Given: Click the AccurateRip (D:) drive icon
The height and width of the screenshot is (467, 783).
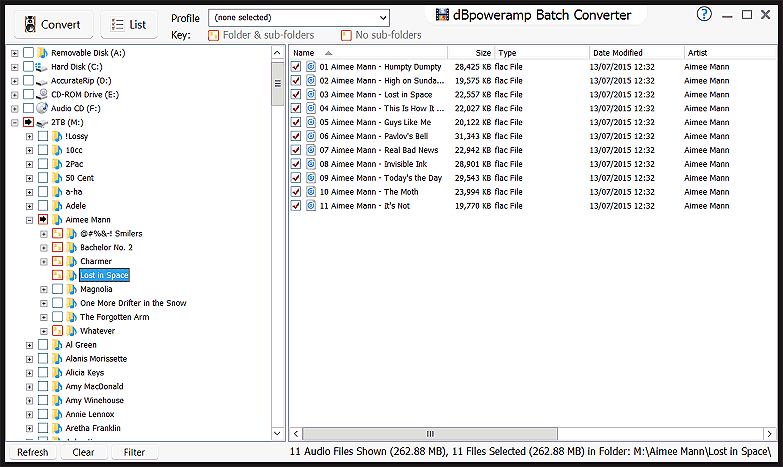Looking at the screenshot, I should (x=42, y=81).
